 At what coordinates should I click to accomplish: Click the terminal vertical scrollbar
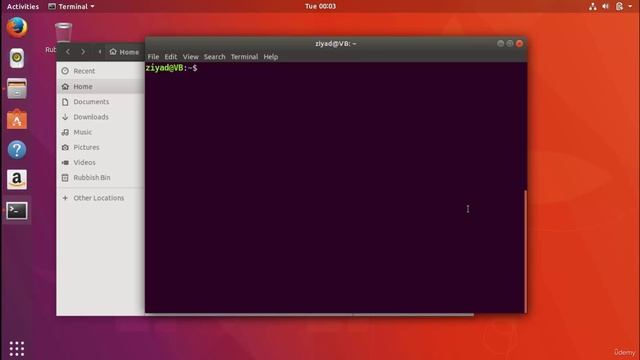pos(525,251)
